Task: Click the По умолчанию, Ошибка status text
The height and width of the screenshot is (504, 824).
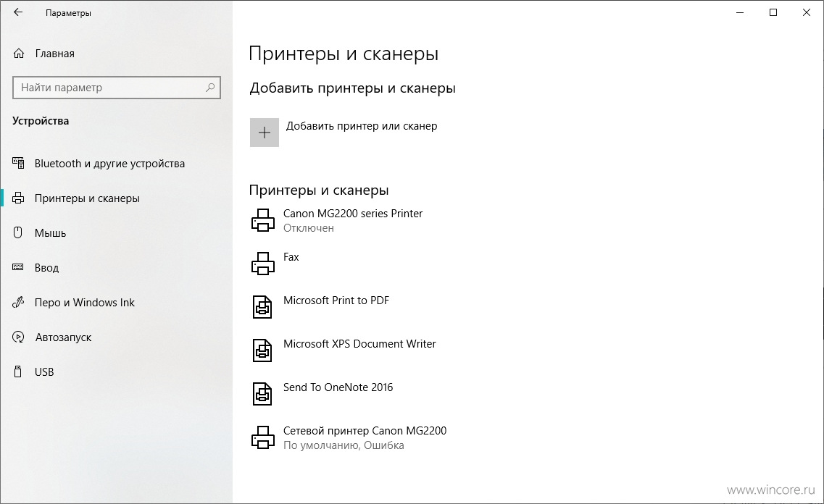Action: coord(344,445)
